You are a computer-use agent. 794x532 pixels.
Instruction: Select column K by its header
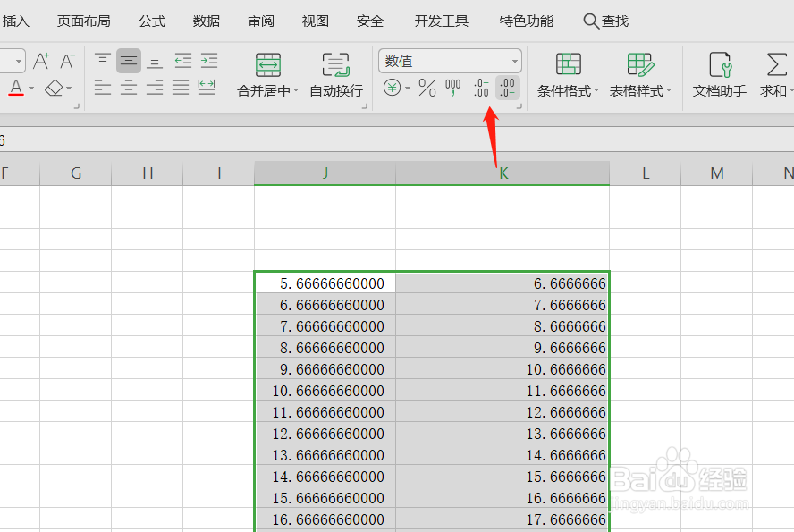503,172
